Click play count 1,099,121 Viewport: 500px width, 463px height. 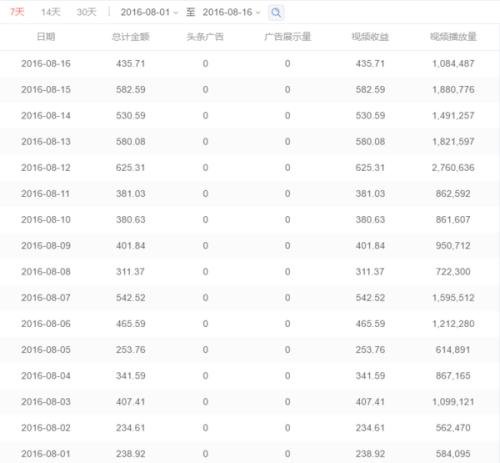pos(453,402)
